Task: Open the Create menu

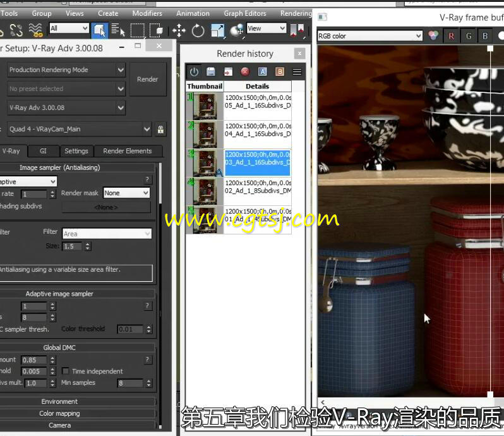Action: [x=108, y=13]
